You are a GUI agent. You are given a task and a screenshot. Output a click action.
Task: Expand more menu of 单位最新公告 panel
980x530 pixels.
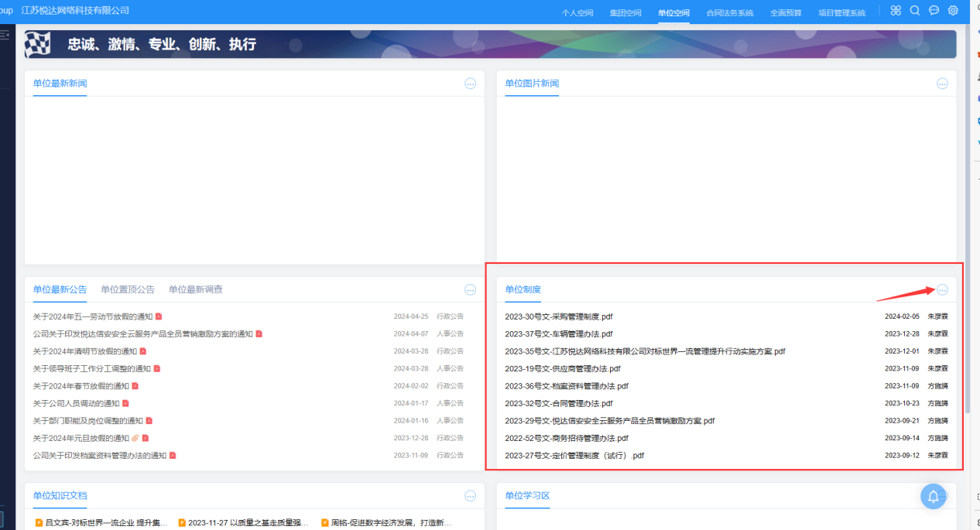click(x=470, y=289)
